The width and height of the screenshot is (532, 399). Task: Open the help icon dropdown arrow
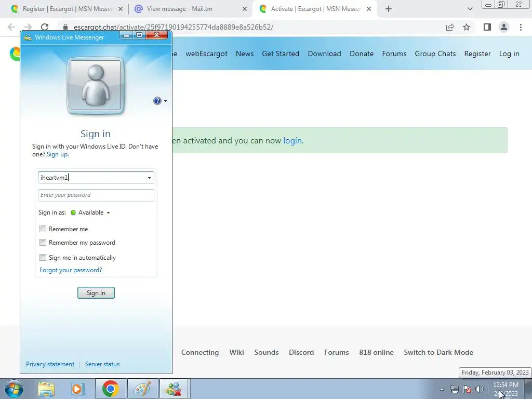pyautogui.click(x=165, y=101)
